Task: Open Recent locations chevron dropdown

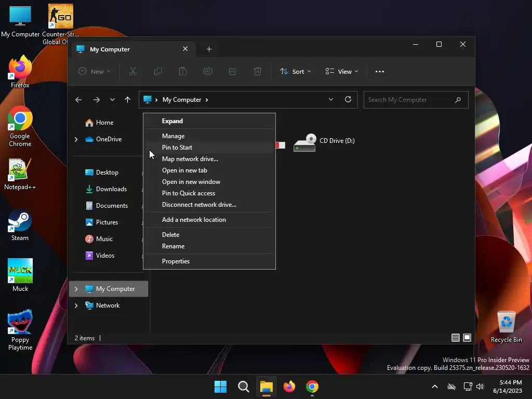Action: point(112,100)
